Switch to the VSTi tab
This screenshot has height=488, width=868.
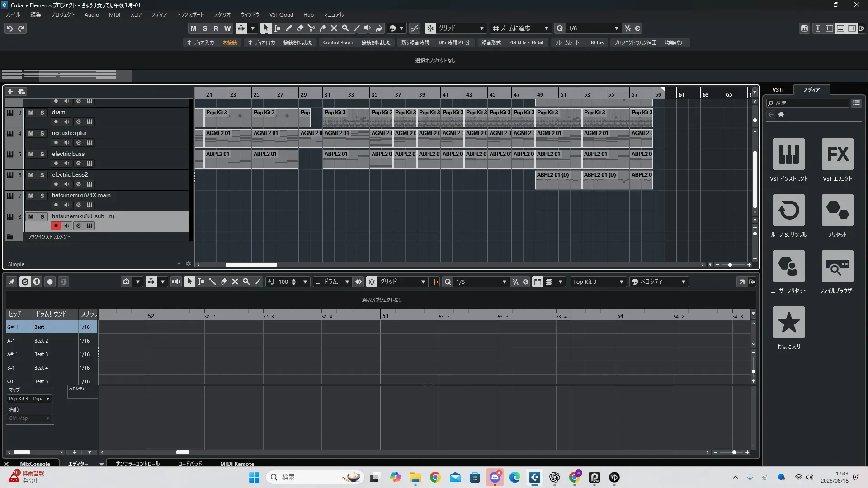tap(778, 89)
